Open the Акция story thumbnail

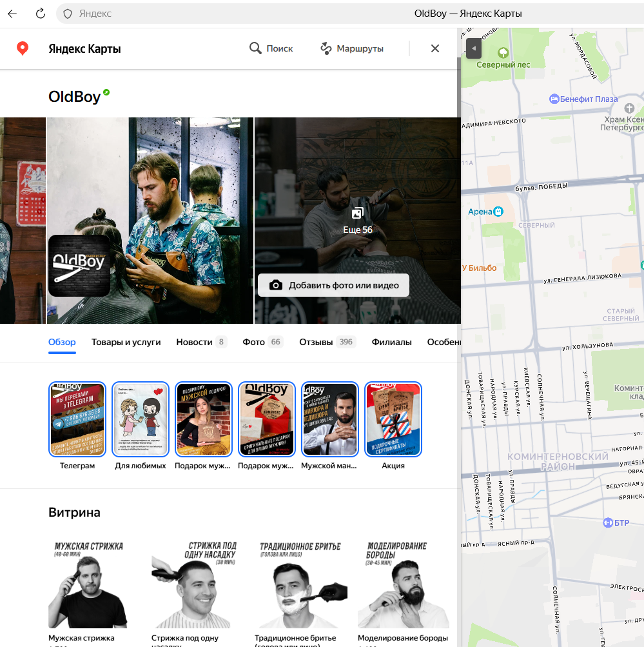pyautogui.click(x=393, y=419)
